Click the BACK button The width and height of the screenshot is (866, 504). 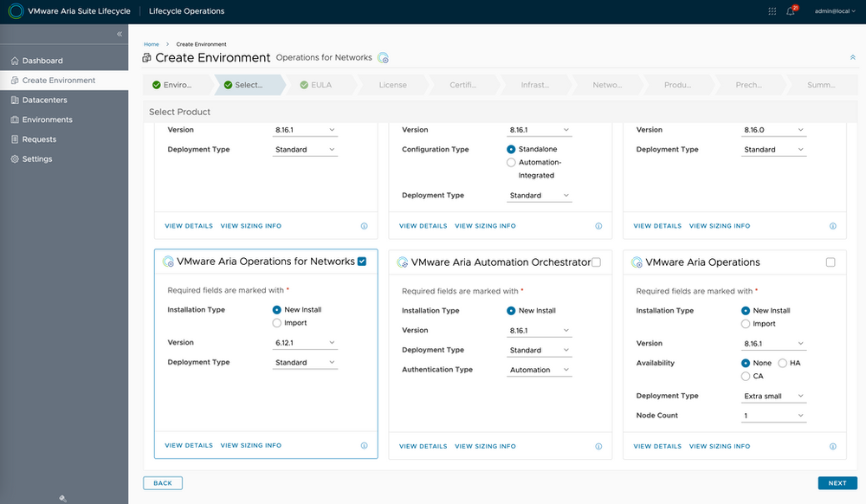coord(163,483)
